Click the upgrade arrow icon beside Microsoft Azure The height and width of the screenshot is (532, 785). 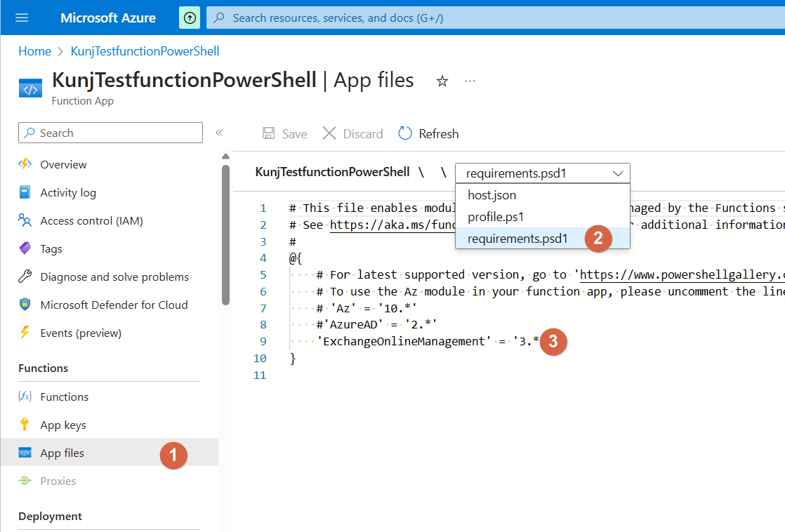pos(190,18)
